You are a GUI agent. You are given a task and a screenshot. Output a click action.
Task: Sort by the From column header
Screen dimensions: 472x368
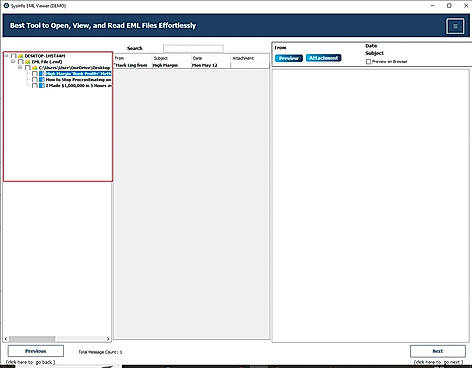tap(133, 58)
